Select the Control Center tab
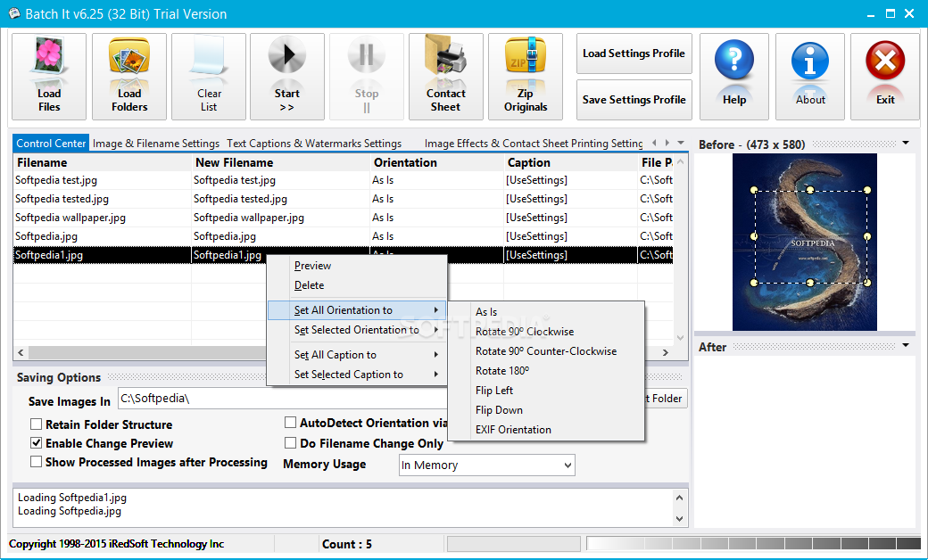928x560 pixels. [x=51, y=143]
